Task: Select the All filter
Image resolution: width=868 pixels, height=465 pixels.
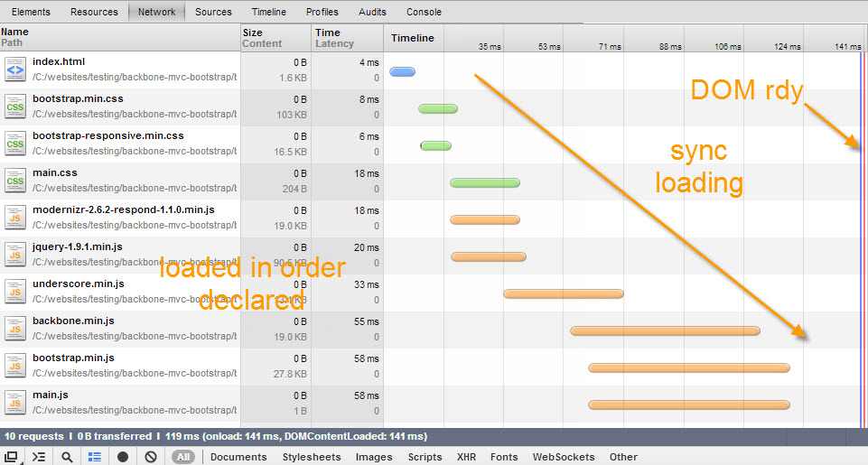Action: 183,457
